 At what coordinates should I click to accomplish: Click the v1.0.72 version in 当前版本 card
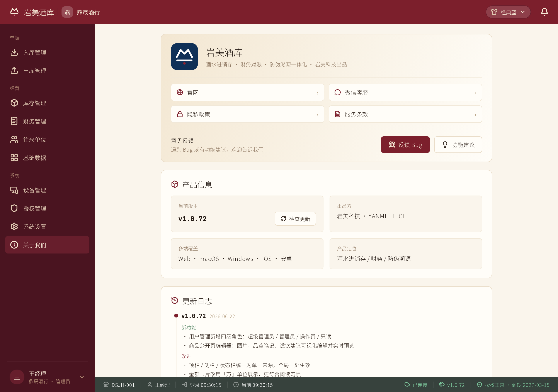(192, 219)
